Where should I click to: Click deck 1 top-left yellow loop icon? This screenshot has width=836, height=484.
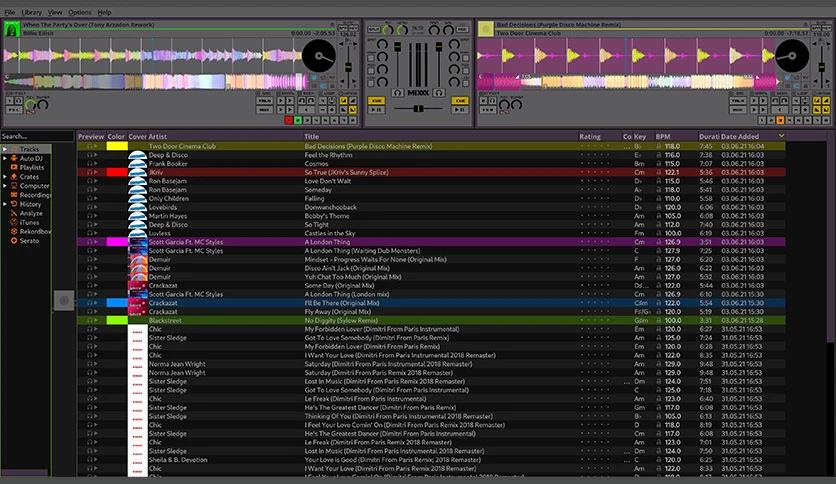point(343,100)
